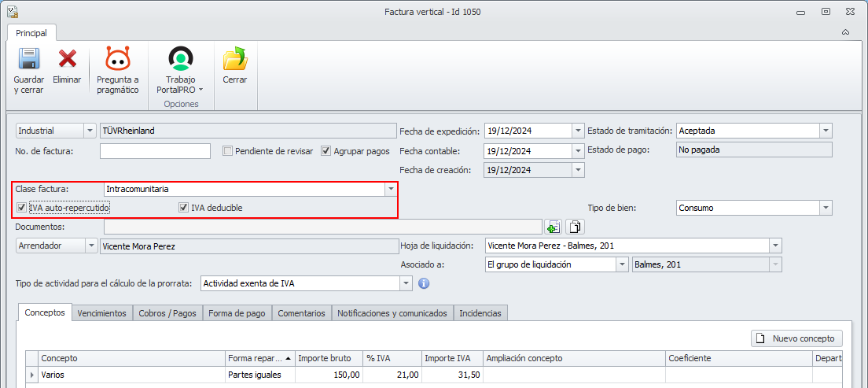868x388 pixels.
Task: Click the Estado de pago No pagada field
Action: pyautogui.click(x=754, y=150)
